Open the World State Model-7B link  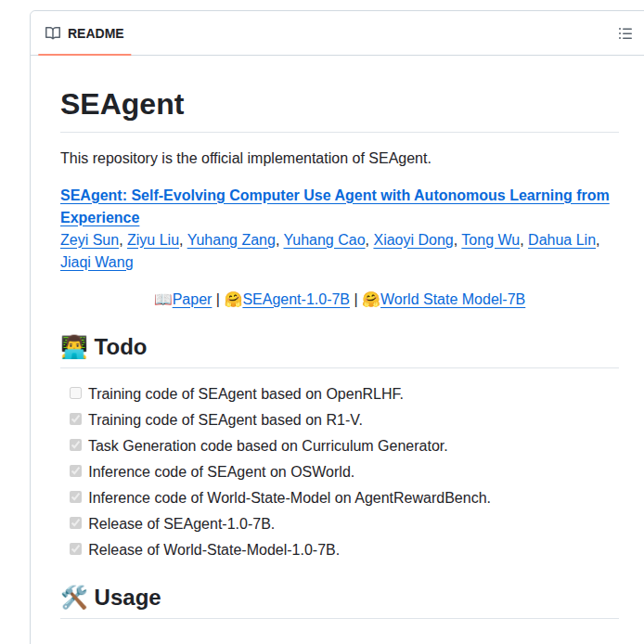coord(453,300)
